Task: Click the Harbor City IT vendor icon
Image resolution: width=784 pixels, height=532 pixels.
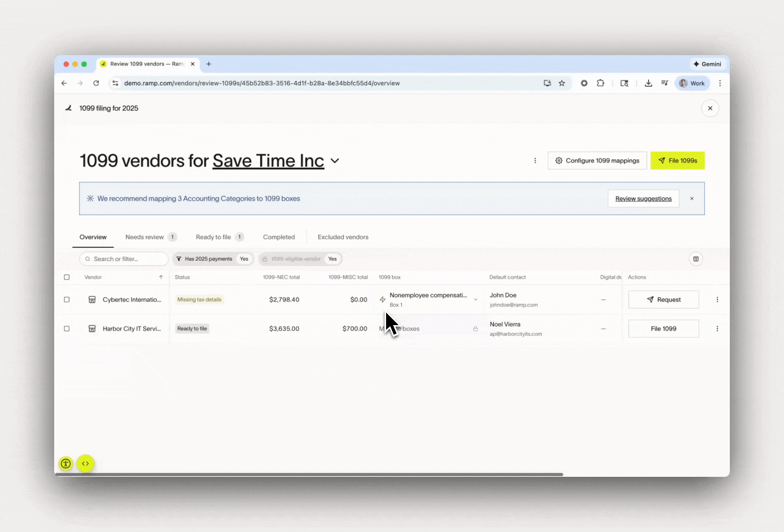Action: (92, 329)
